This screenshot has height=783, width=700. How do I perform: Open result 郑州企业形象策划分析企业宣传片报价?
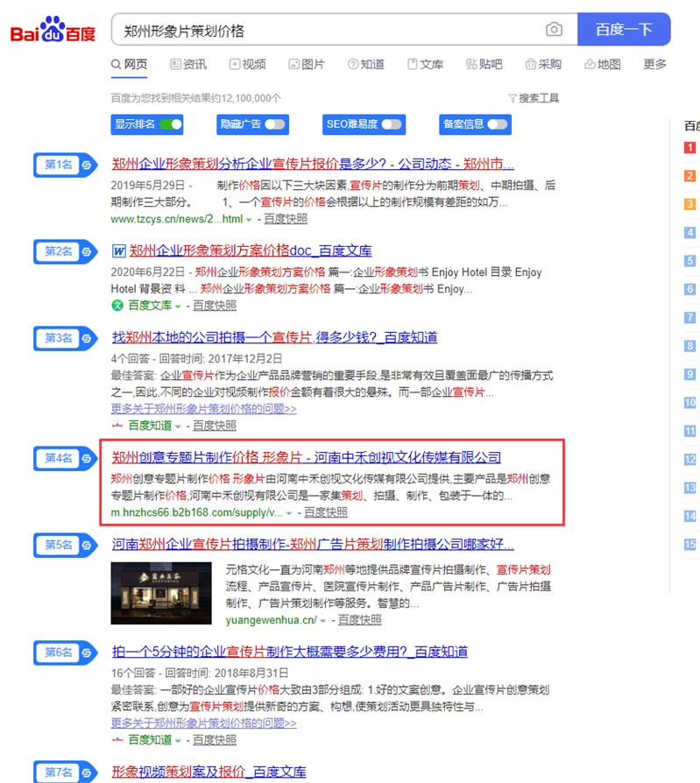click(x=313, y=164)
